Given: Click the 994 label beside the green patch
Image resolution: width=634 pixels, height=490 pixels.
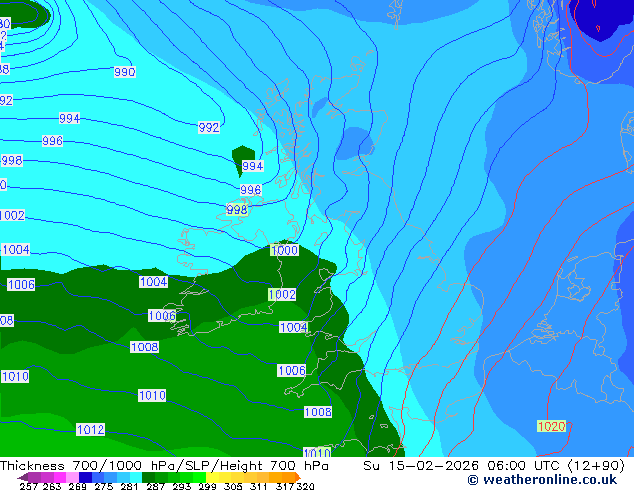Looking at the screenshot, I should [x=252, y=166].
